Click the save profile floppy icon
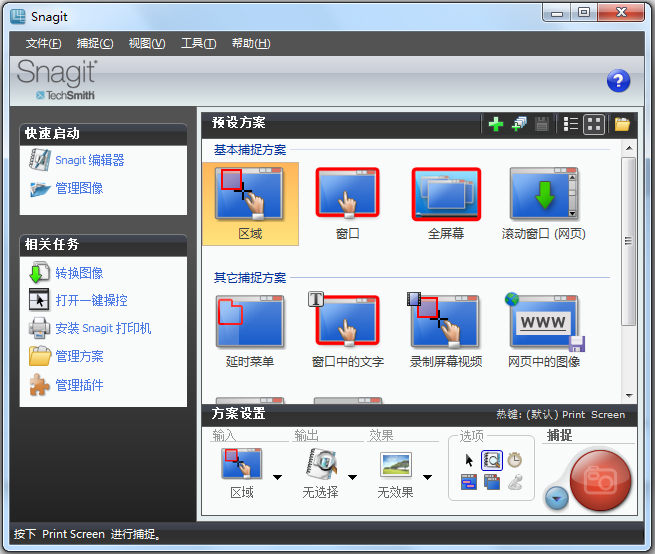655x554 pixels. point(542,124)
